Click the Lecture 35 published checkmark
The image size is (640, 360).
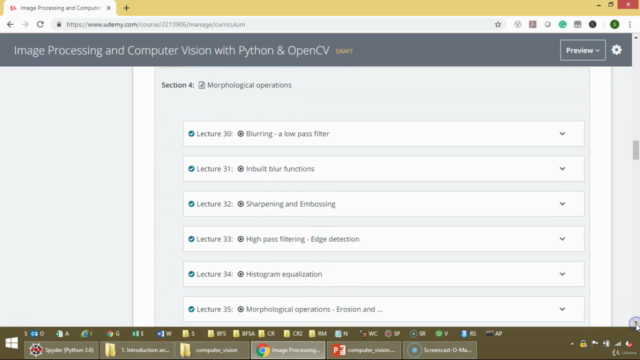tap(191, 309)
